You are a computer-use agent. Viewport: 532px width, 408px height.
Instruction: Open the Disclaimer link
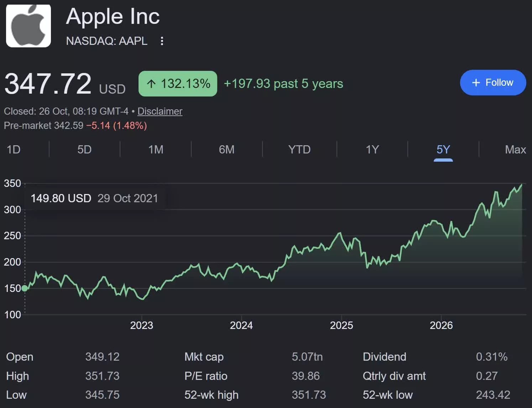pyautogui.click(x=160, y=111)
